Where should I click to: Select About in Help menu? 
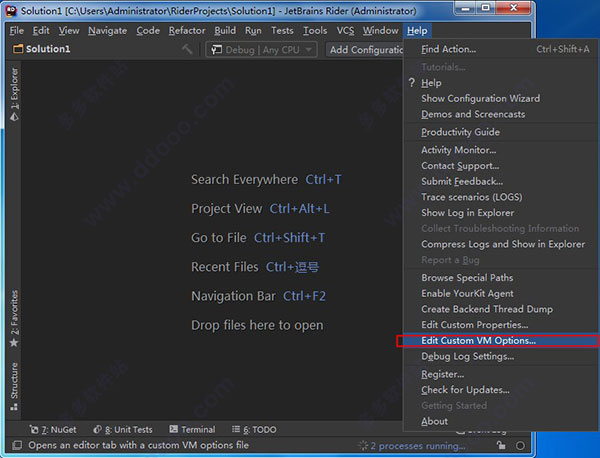click(x=501, y=421)
